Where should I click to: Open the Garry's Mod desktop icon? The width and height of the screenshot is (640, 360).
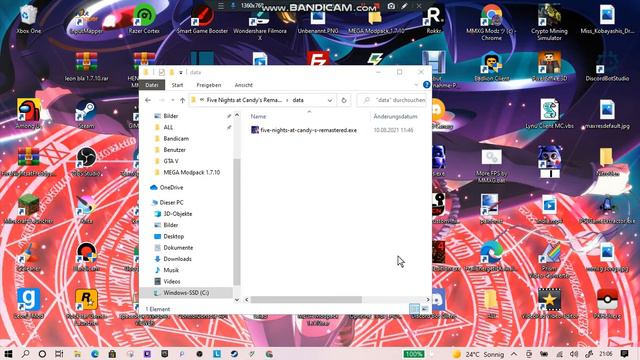click(29, 303)
